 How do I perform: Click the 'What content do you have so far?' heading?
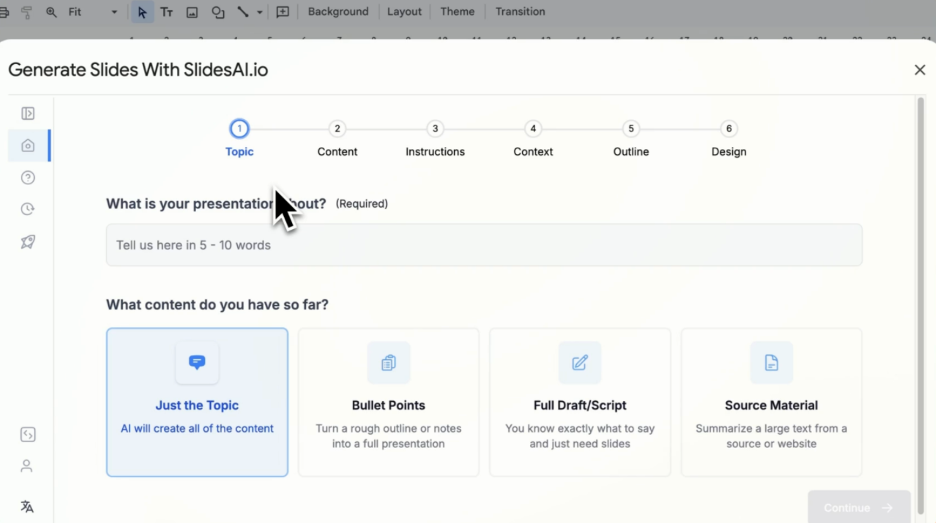[217, 304]
